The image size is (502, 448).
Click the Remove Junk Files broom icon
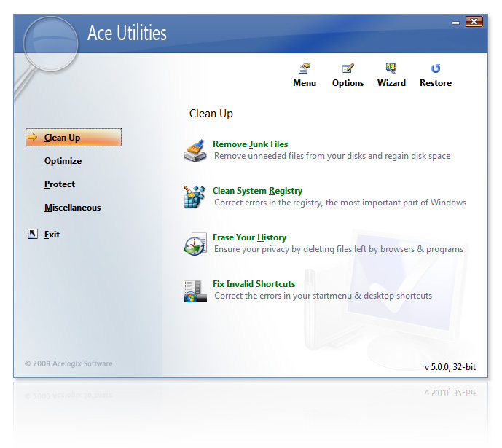[195, 150]
